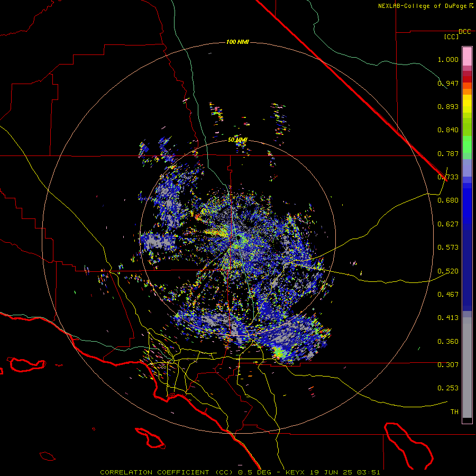Click the NEXLAB-College of DuPage credit text

point(422,6)
